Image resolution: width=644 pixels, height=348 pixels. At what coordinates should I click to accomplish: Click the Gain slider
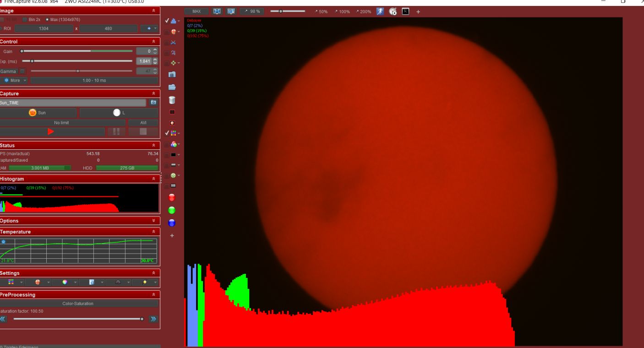click(76, 51)
